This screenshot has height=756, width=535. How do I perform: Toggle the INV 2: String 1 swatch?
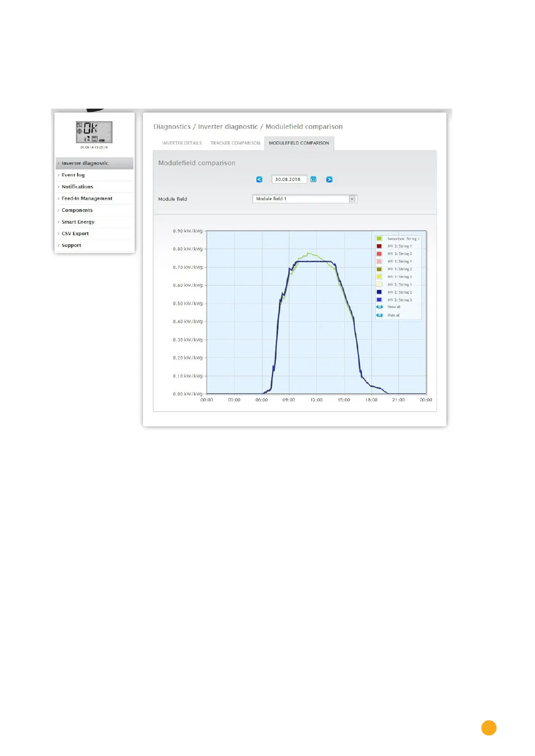pyautogui.click(x=379, y=284)
